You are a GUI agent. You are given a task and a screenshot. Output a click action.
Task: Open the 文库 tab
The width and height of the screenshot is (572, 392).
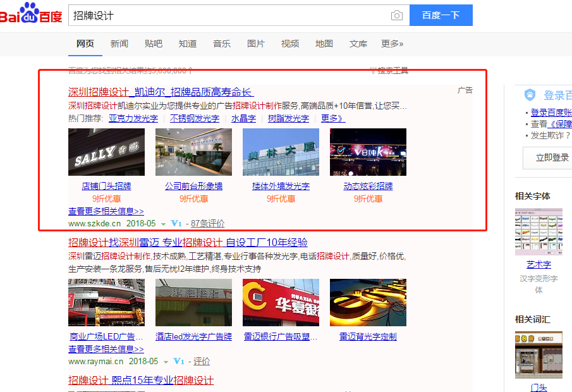click(x=358, y=44)
